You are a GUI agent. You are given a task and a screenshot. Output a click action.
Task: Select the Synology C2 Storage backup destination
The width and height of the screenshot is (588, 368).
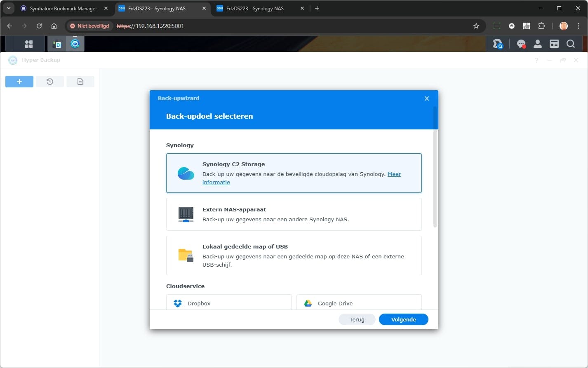pos(294,173)
